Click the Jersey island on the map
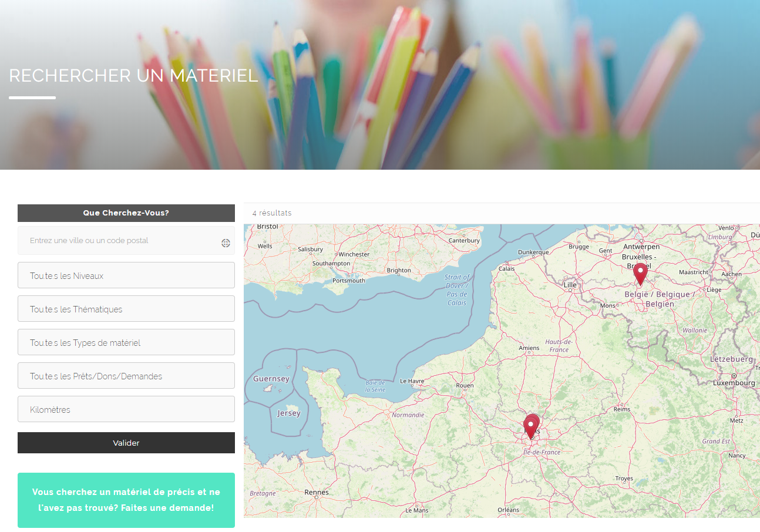The width and height of the screenshot is (760, 532). tap(288, 413)
